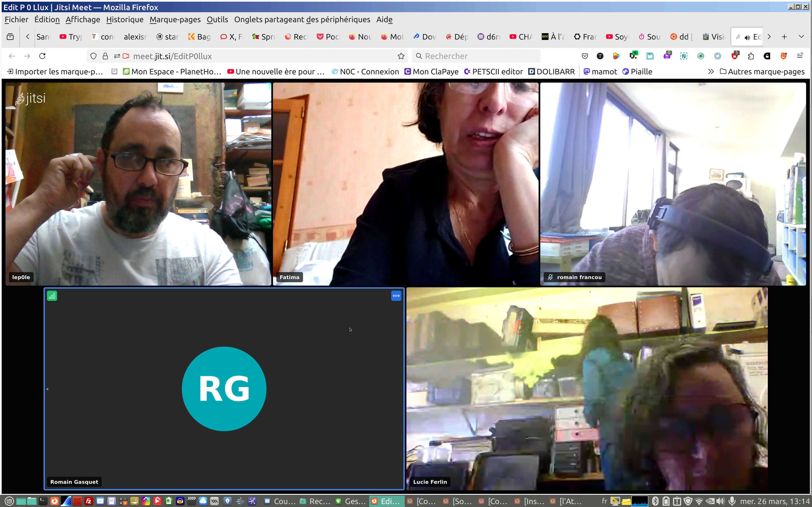Click the green connection-strength indicator icon
The image size is (812, 507).
pyautogui.click(x=52, y=296)
